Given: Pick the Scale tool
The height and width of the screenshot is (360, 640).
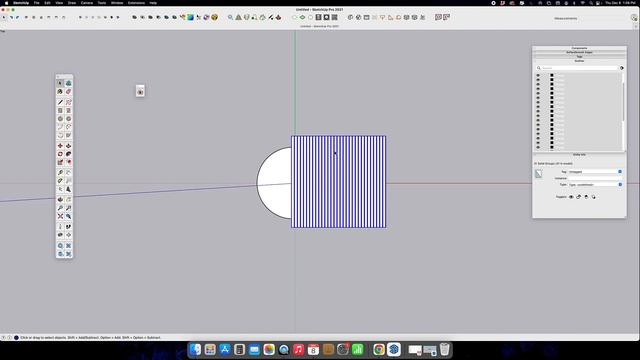Looking at the screenshot, I should pyautogui.click(x=60, y=162).
